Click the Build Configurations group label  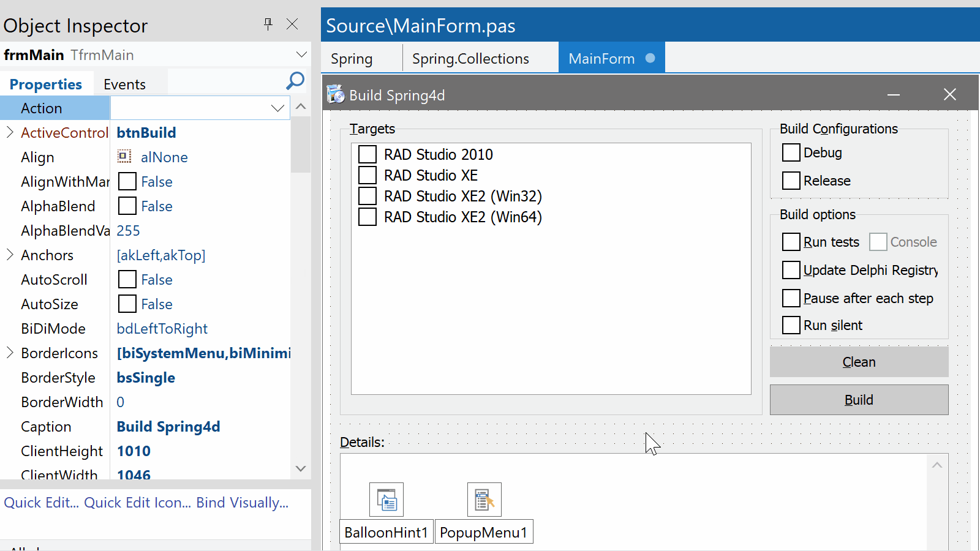839,129
